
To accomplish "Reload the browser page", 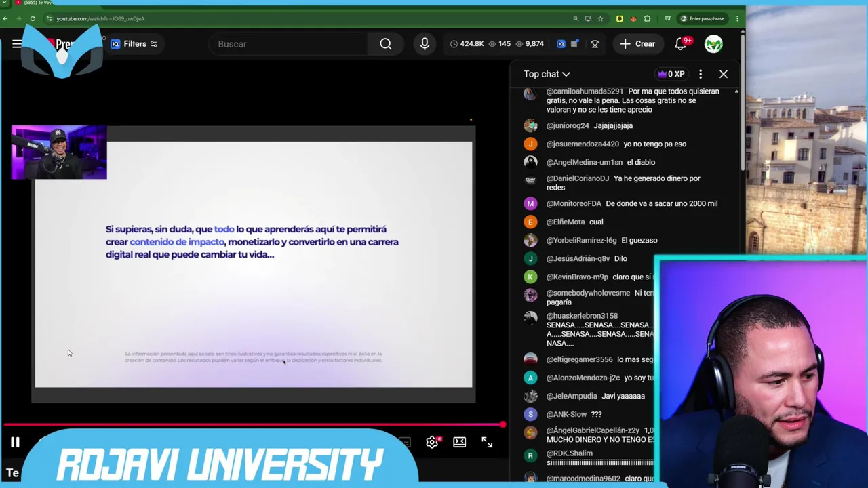I will click(x=33, y=18).
